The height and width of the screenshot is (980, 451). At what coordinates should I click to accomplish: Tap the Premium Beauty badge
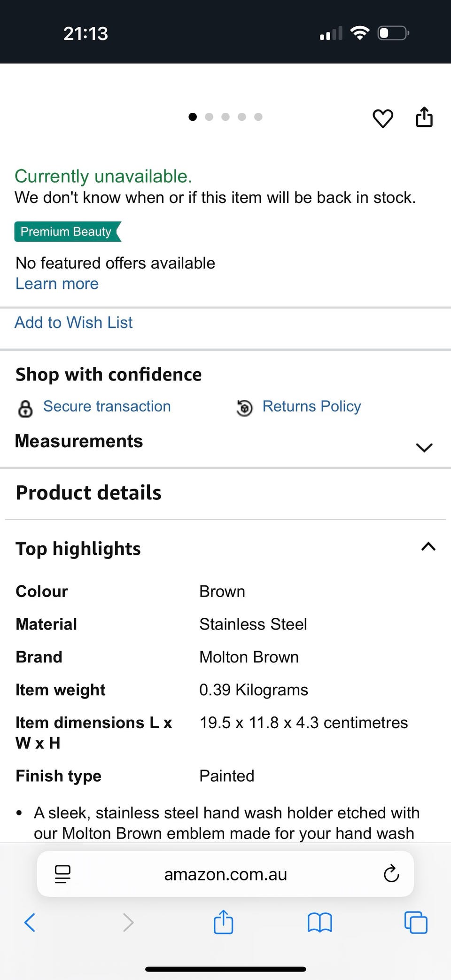click(x=67, y=232)
